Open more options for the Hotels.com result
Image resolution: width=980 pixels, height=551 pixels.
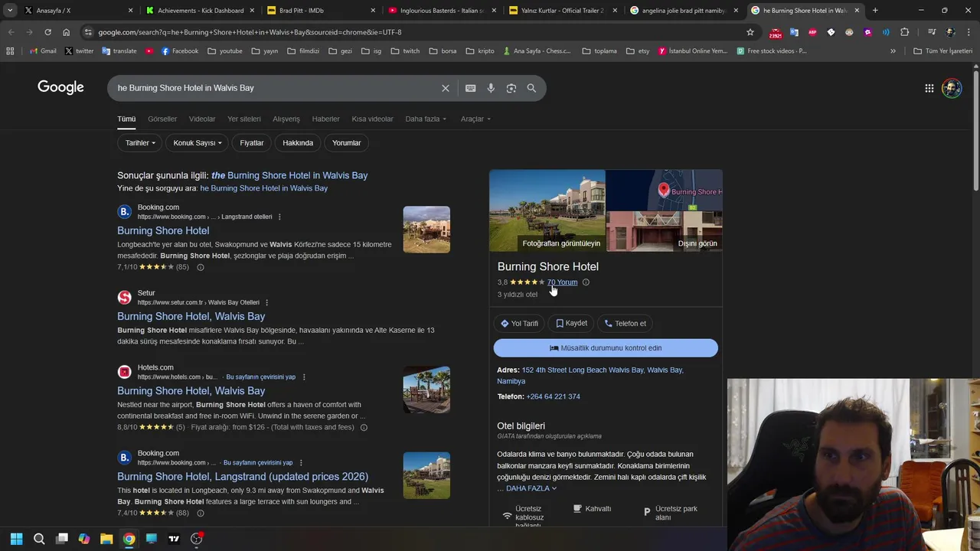[x=304, y=377]
